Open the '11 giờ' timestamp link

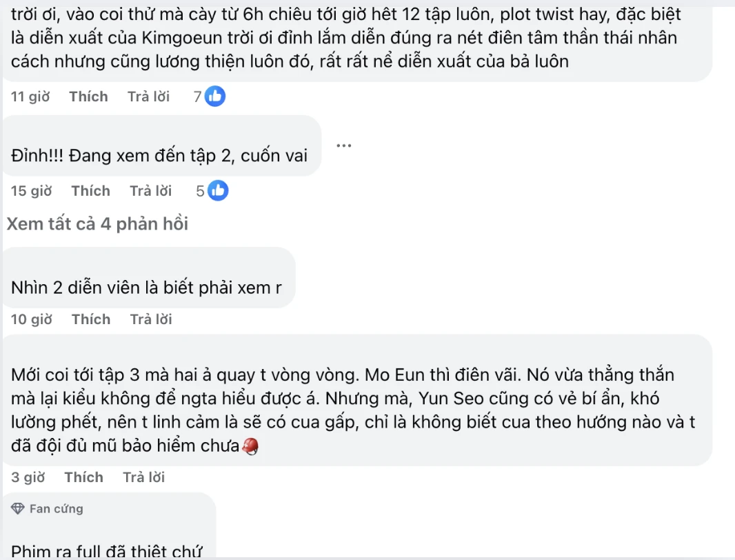click(x=30, y=97)
